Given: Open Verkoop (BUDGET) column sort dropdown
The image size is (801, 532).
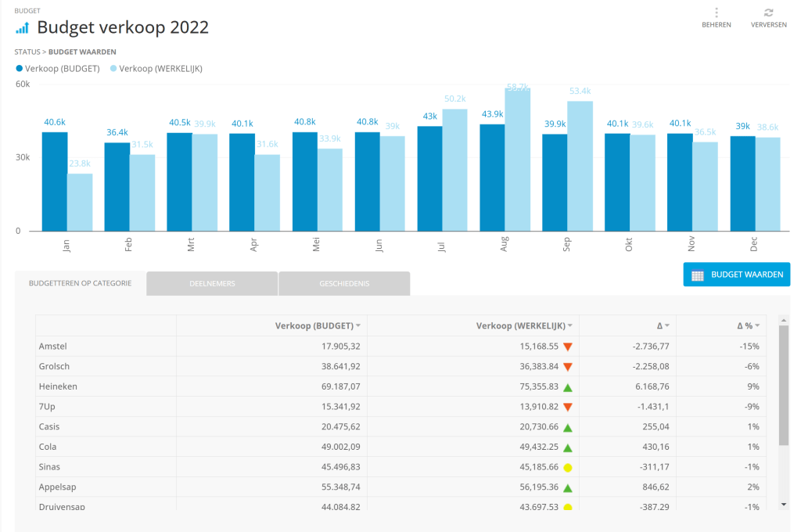Looking at the screenshot, I should (x=358, y=325).
